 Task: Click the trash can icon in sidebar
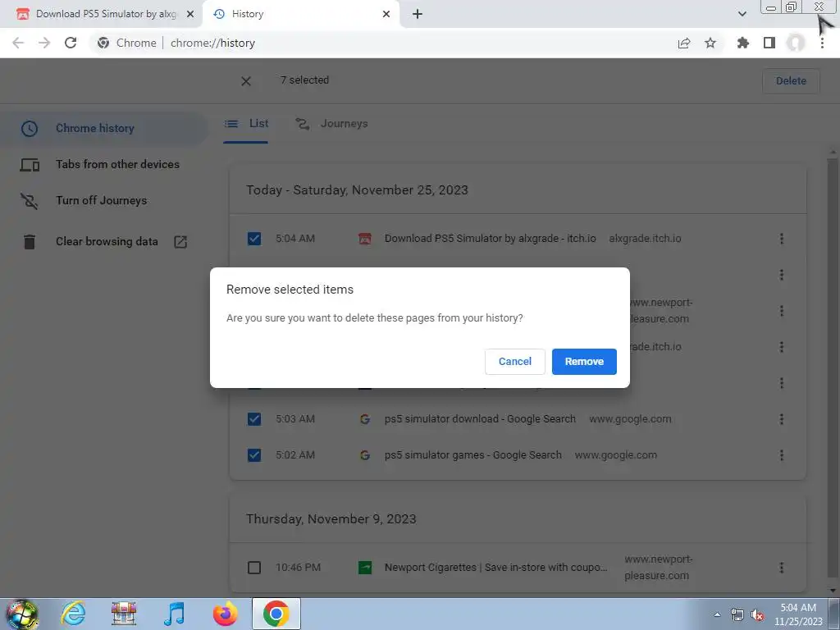[30, 242]
